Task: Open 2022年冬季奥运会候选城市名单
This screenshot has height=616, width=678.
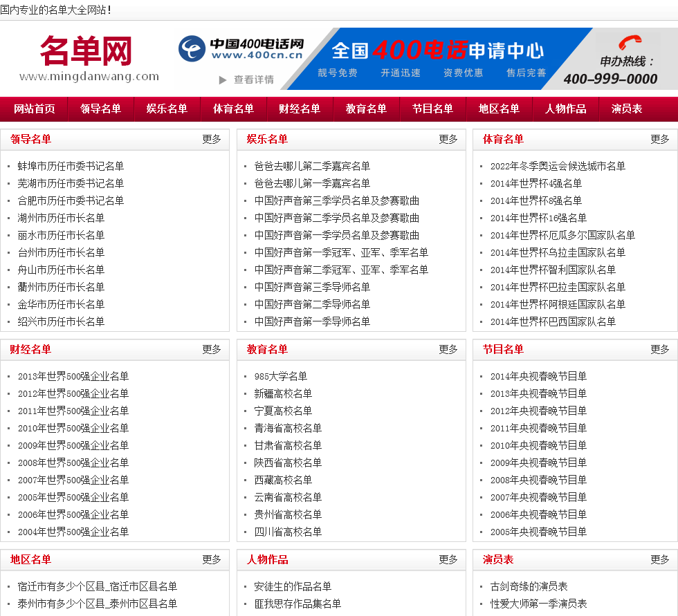Action: click(558, 167)
